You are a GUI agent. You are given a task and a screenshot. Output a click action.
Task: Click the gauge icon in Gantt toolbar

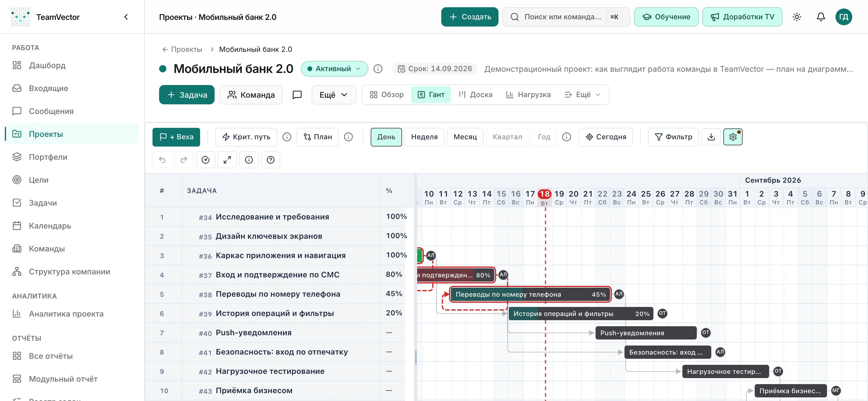pos(206,160)
